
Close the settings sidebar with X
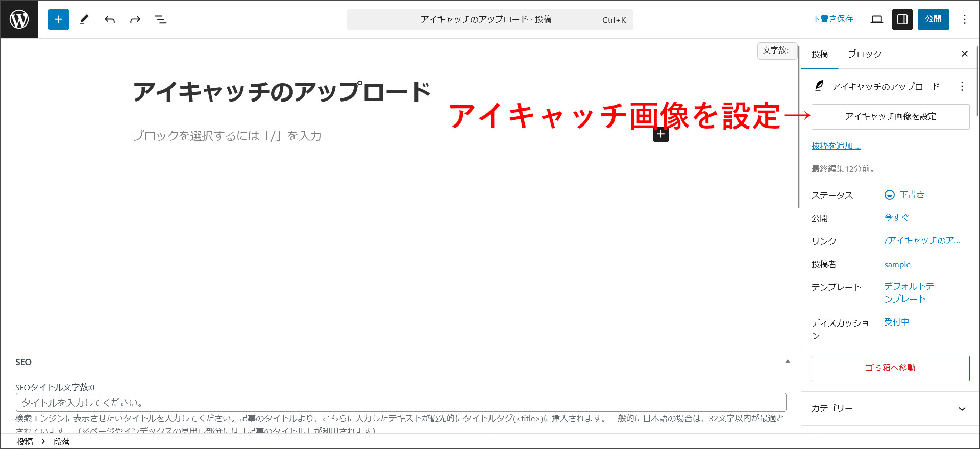click(x=964, y=54)
